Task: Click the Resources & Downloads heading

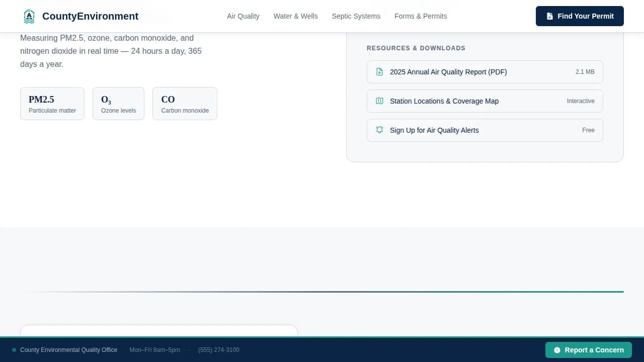Action: point(416,48)
